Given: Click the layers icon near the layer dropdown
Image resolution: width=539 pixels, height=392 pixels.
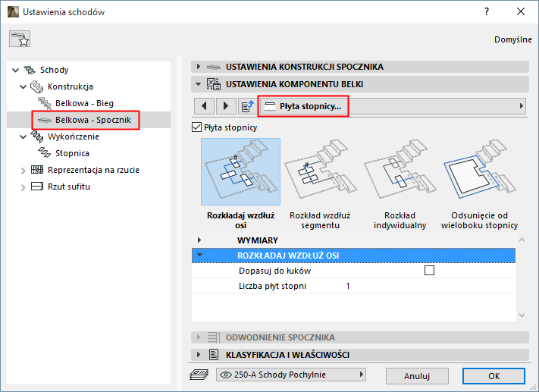Looking at the screenshot, I should click(199, 375).
